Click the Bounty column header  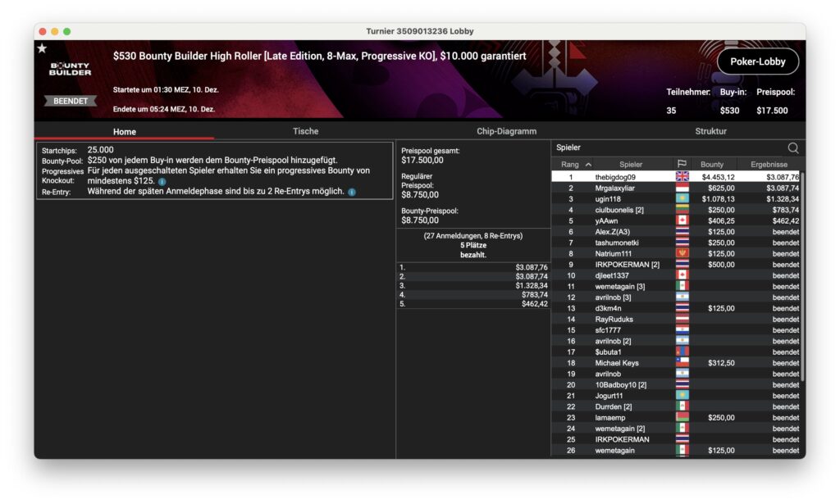(711, 164)
